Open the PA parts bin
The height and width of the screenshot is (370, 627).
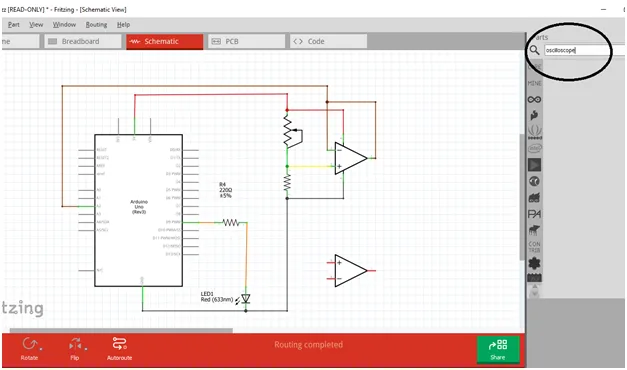(534, 214)
